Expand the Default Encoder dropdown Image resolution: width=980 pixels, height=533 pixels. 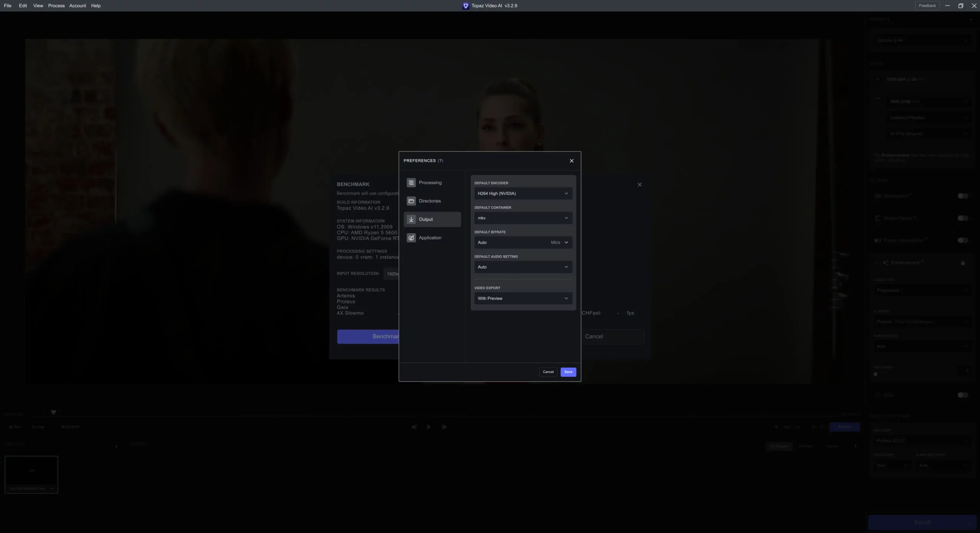pos(523,193)
